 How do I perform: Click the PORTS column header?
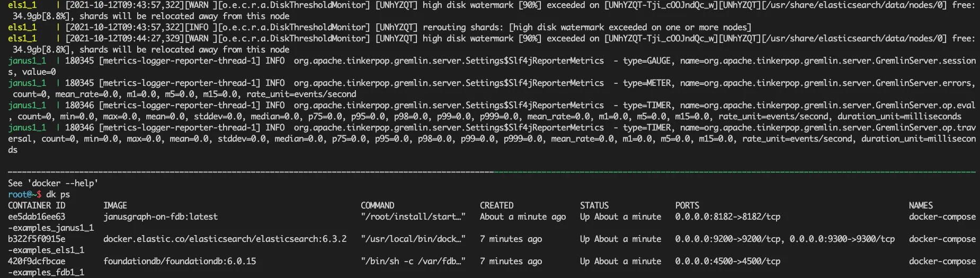coord(687,205)
